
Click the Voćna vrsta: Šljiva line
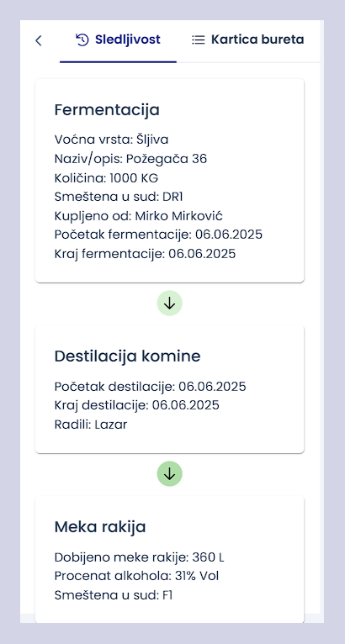(x=111, y=140)
